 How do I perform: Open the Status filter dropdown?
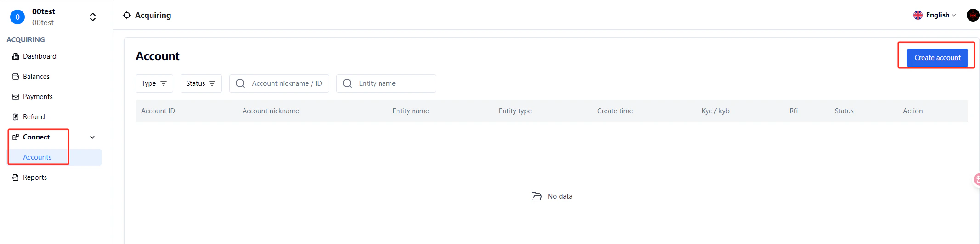(x=201, y=83)
